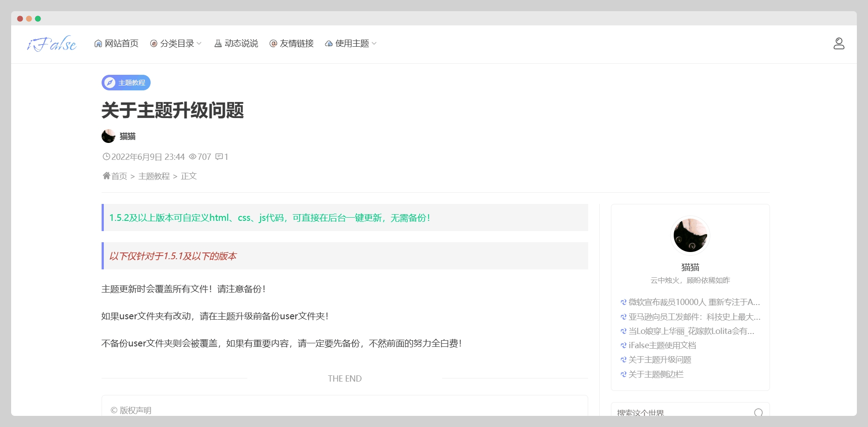The height and width of the screenshot is (427, 868).
Task: Click the home icon in breadcrumb
Action: [x=106, y=176]
